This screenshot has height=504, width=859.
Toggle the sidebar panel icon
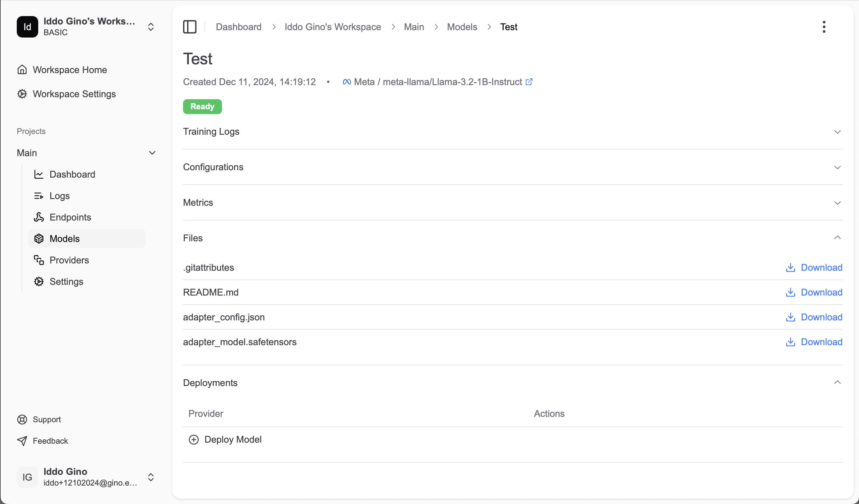tap(189, 26)
